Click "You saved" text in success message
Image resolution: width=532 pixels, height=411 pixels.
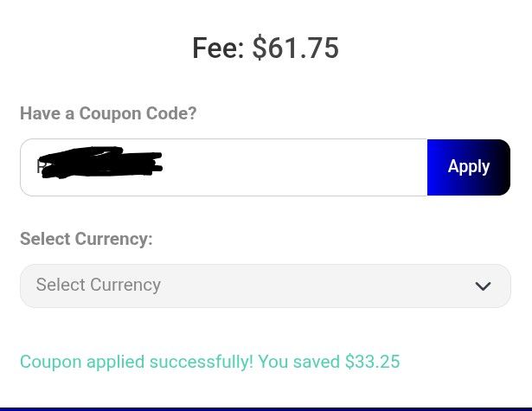(298, 362)
